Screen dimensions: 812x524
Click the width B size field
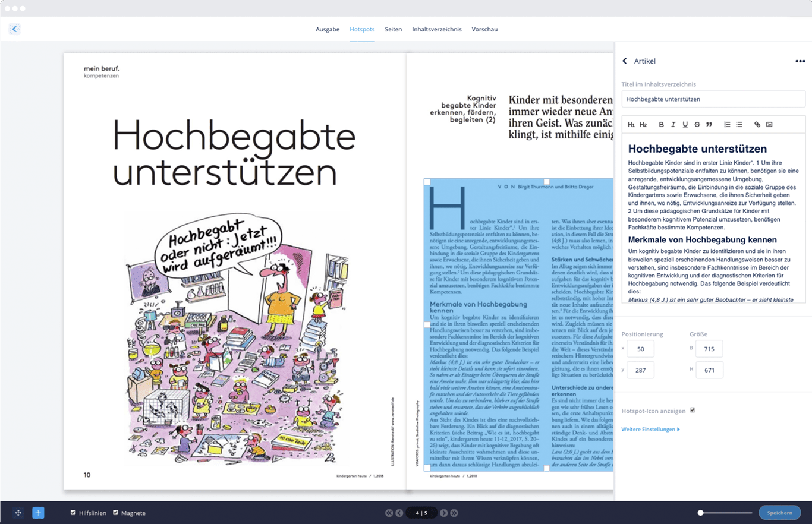pyautogui.click(x=709, y=349)
